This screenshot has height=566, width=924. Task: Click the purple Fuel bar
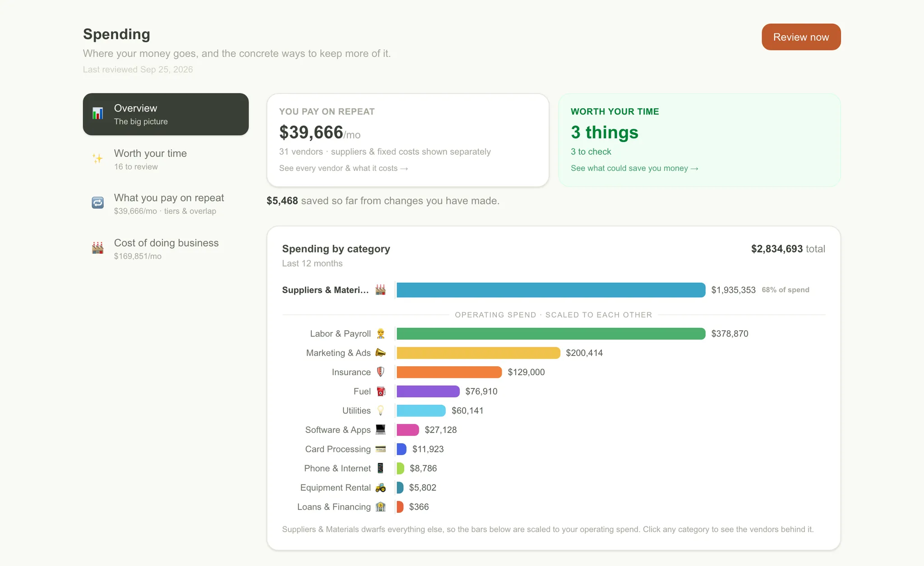[428, 391]
